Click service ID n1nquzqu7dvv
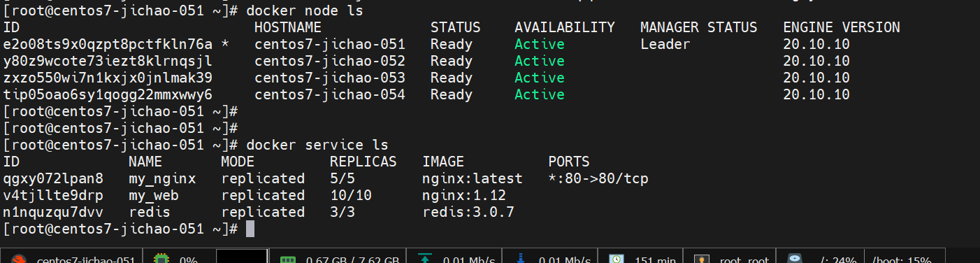Image resolution: width=980 pixels, height=263 pixels. click(53, 213)
